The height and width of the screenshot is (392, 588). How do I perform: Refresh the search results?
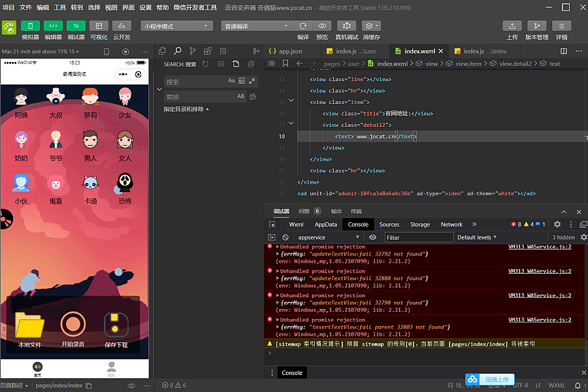206,64
